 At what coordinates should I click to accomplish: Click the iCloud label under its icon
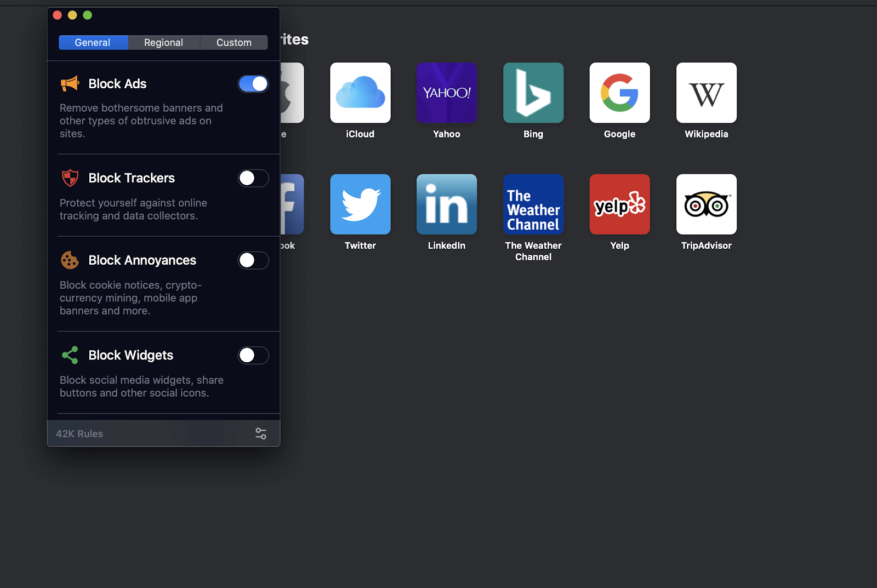pos(360,134)
